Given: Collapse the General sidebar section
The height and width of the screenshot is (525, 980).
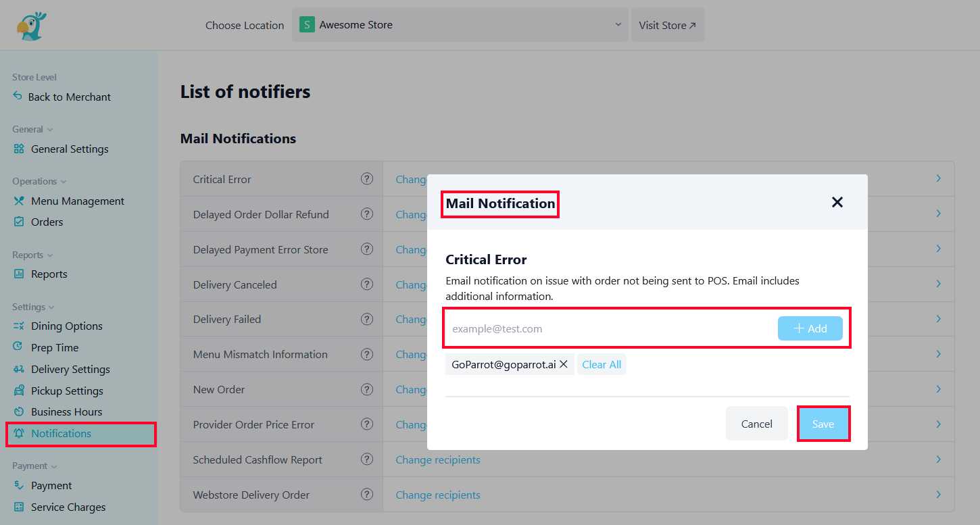Looking at the screenshot, I should coord(32,129).
